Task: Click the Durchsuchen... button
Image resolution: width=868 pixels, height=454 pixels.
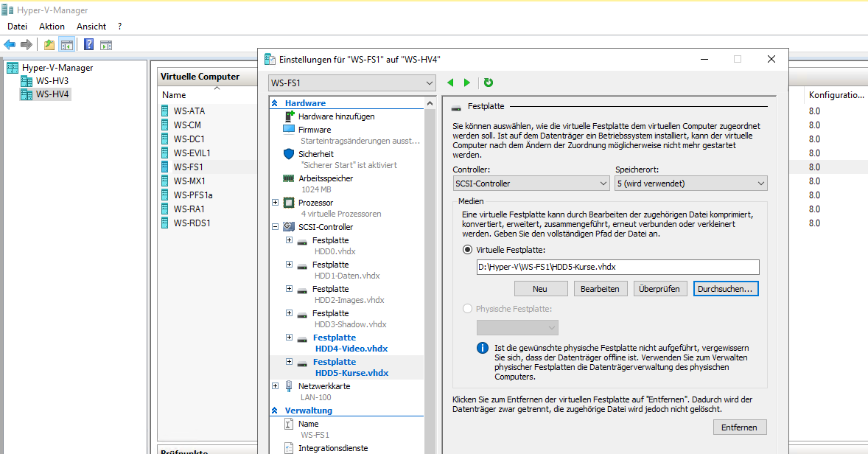Action: pos(725,289)
